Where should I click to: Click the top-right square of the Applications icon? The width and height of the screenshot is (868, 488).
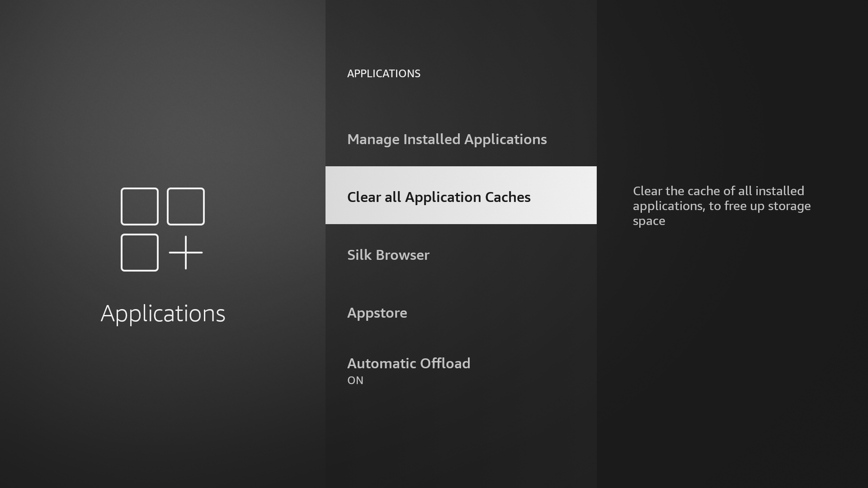tap(185, 206)
